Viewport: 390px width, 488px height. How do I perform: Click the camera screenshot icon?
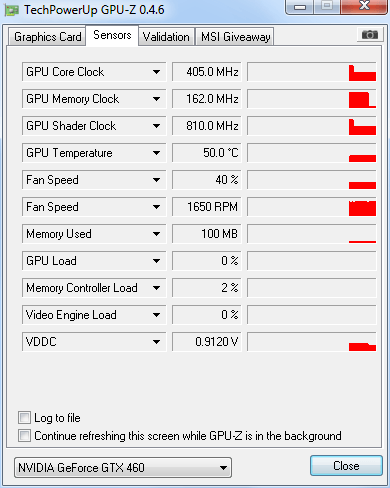370,34
